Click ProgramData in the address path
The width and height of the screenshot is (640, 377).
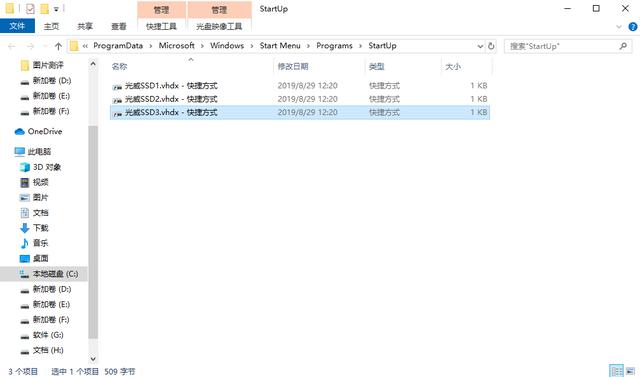click(118, 46)
